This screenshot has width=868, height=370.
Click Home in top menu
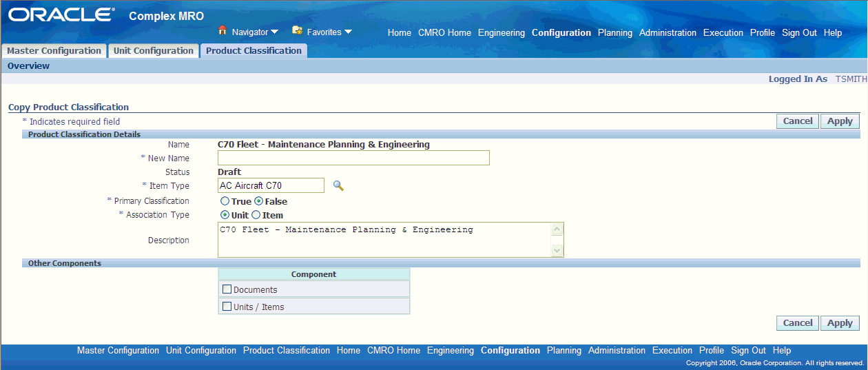pos(400,33)
